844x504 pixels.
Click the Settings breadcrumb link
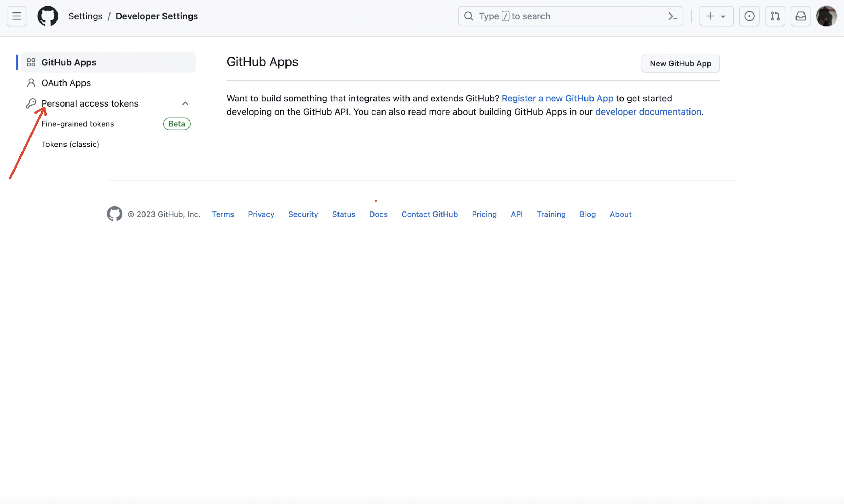tap(85, 16)
